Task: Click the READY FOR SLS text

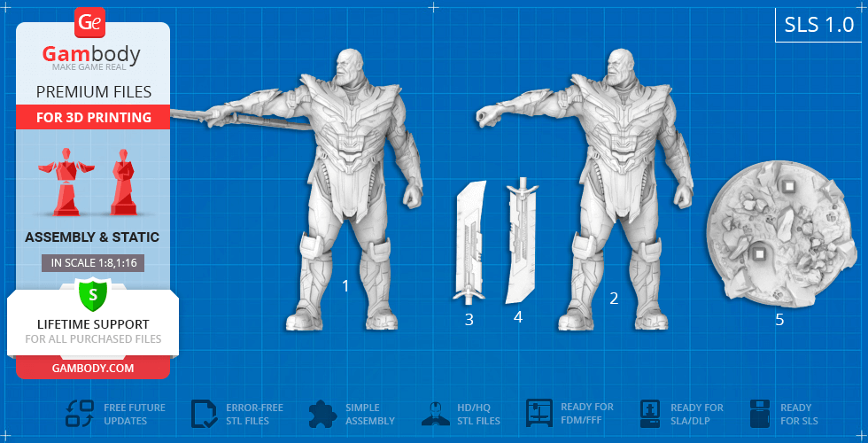Action: (x=799, y=415)
